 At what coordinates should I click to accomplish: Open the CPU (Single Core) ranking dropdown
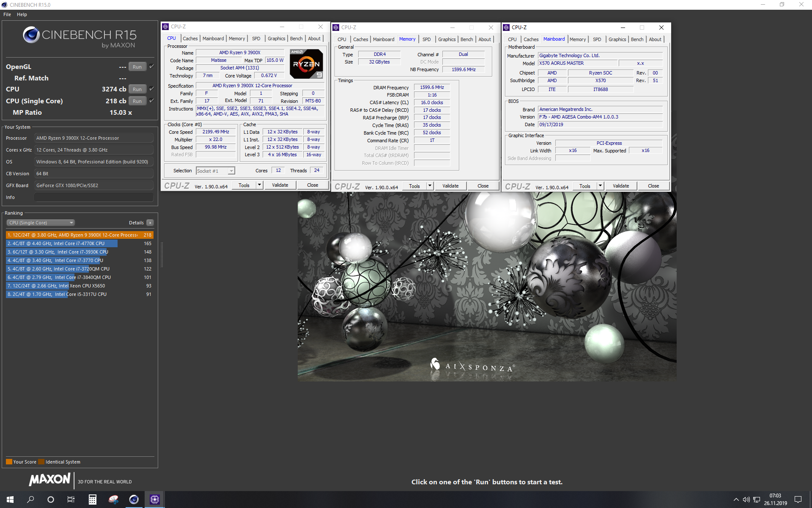coord(41,223)
